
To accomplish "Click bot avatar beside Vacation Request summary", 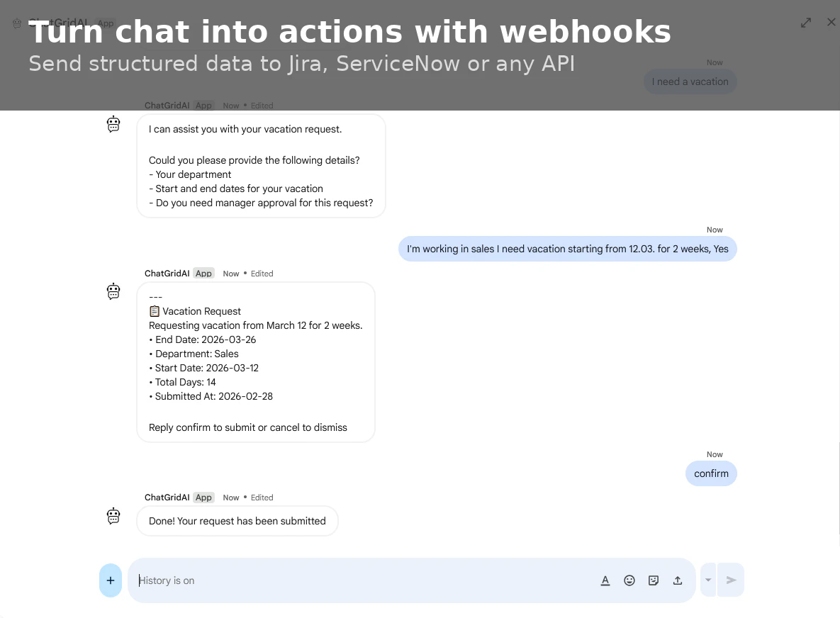I will [x=113, y=292].
